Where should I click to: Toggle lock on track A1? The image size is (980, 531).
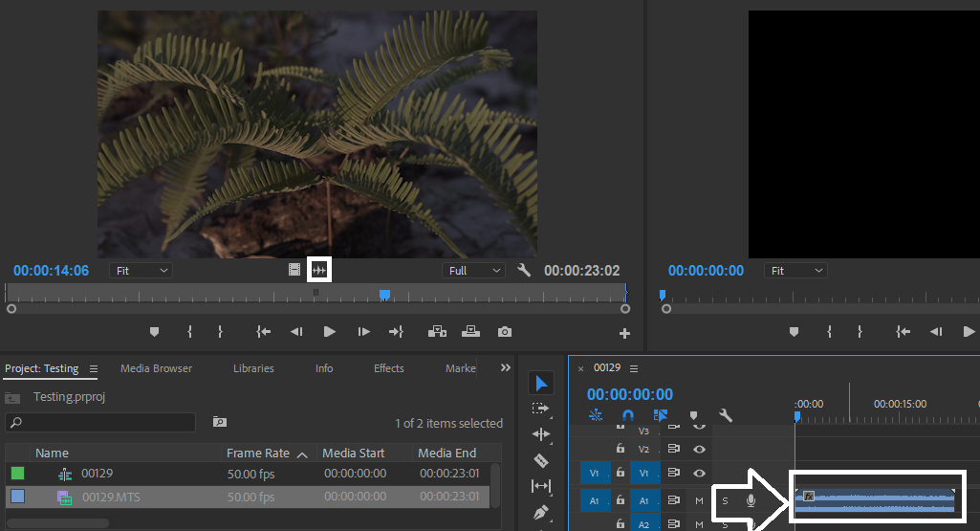click(620, 499)
